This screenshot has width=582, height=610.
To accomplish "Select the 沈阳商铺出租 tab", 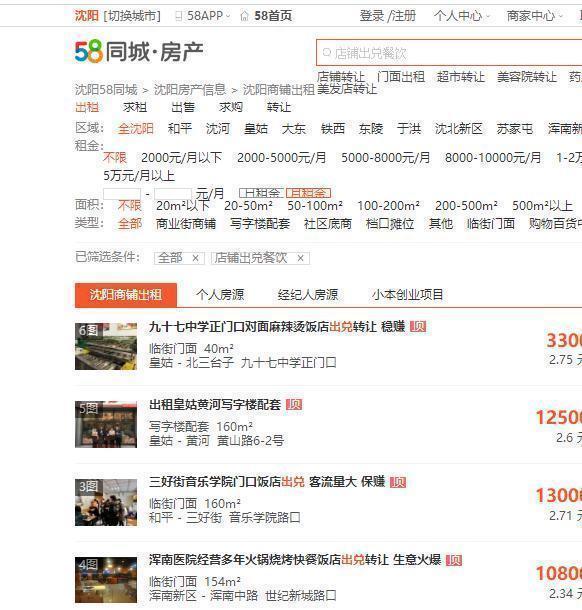I will pyautogui.click(x=126, y=295).
